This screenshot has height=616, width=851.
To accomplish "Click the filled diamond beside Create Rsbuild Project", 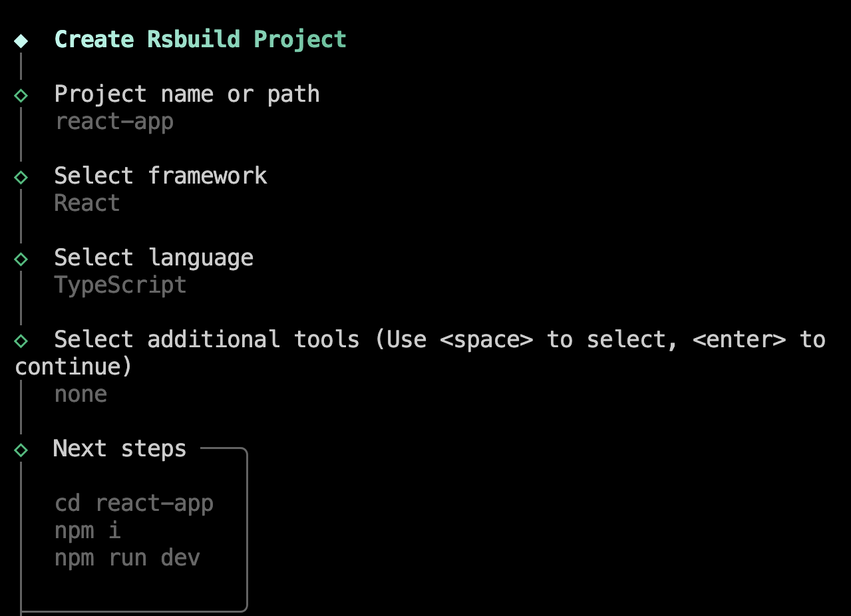I will point(21,40).
